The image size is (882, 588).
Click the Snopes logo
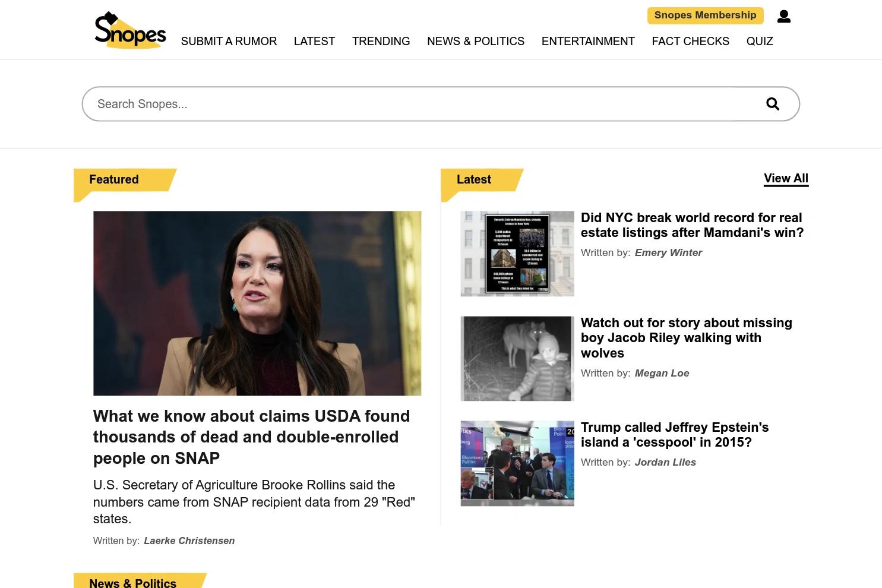(x=130, y=30)
